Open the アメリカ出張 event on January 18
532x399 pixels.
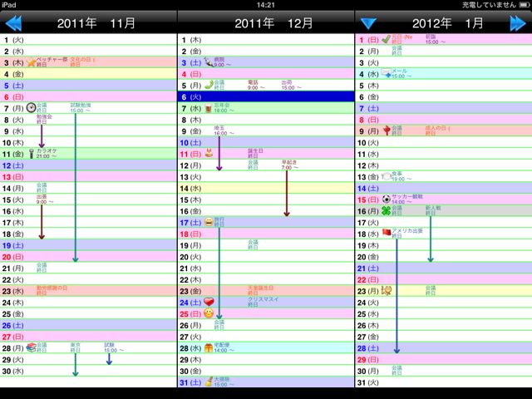click(x=407, y=233)
